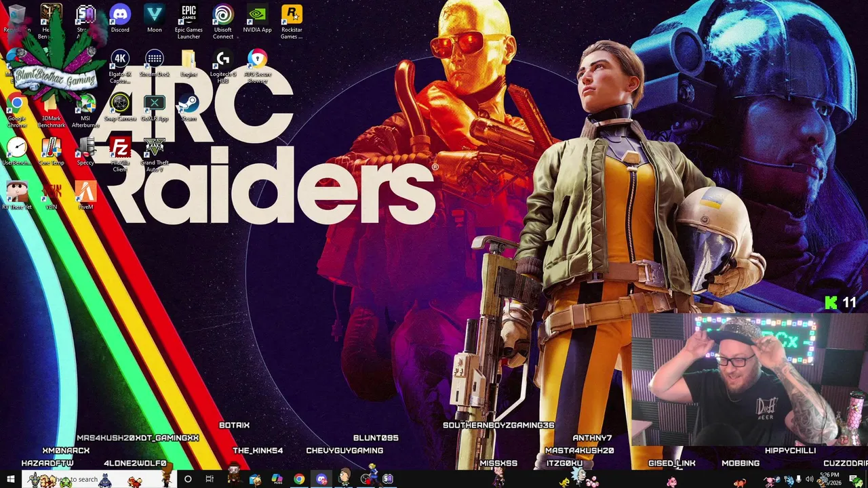Select the UserBenchmark desktop icon
Screen dimensions: 868x488
tap(17, 152)
